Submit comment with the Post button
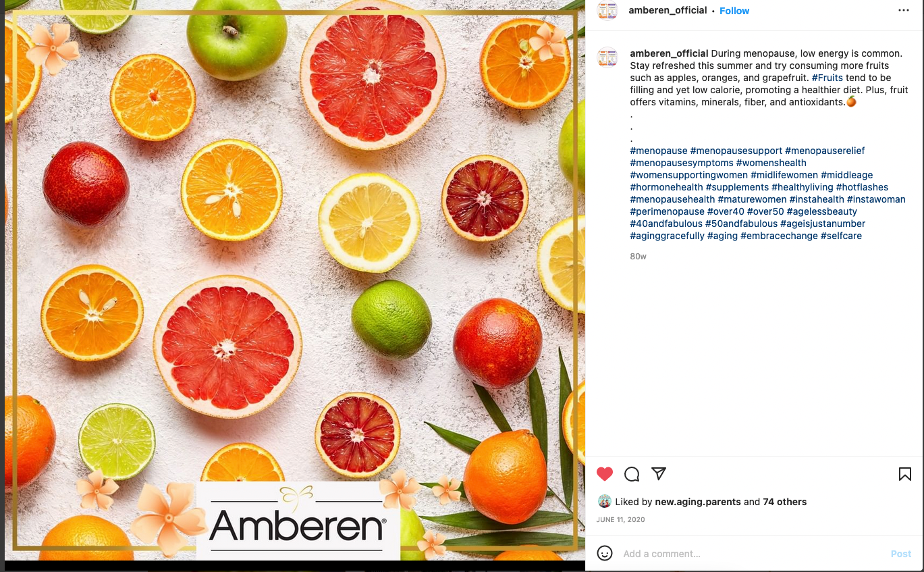 901,554
